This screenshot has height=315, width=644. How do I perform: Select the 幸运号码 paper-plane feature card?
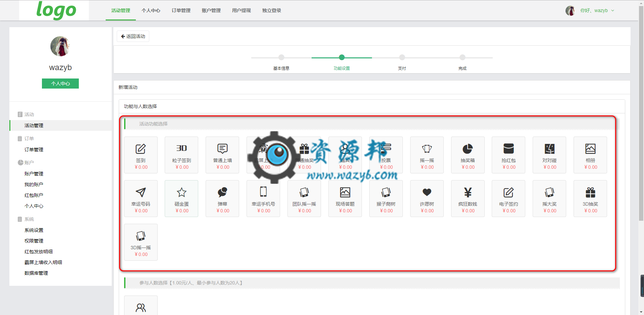(141, 199)
